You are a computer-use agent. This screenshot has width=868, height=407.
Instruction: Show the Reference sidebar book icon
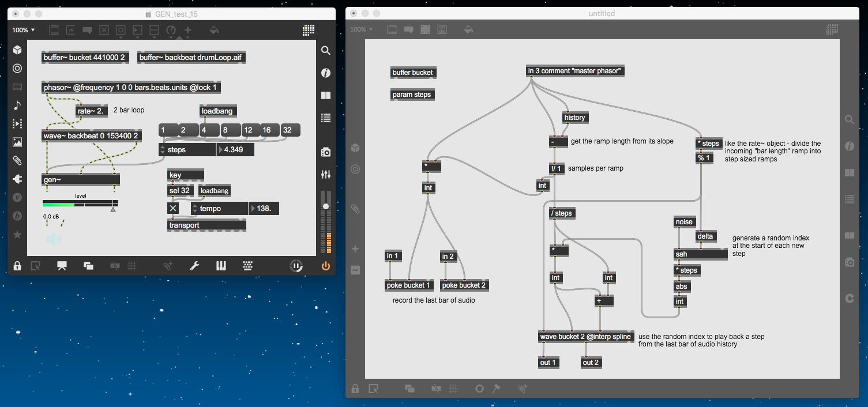(x=326, y=96)
